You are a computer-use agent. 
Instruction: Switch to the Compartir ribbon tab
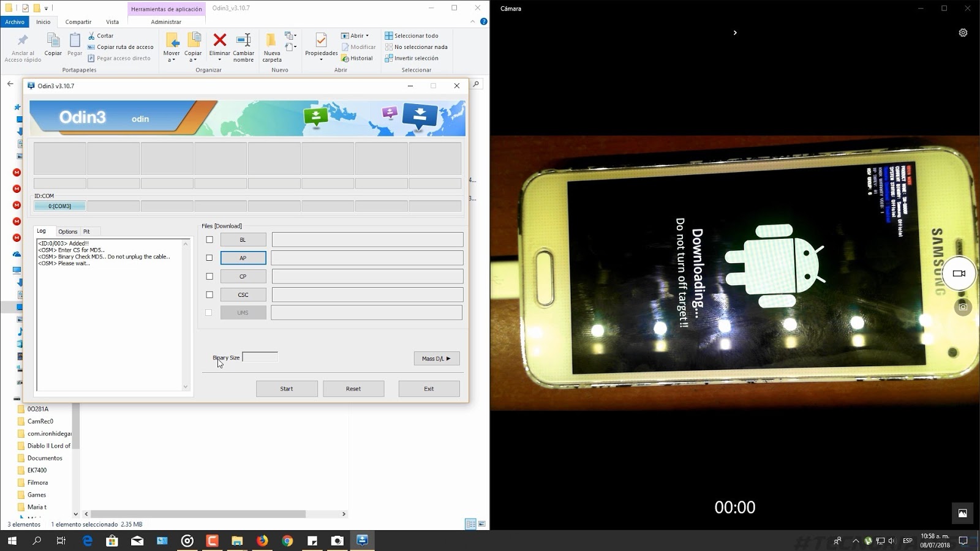(x=78, y=21)
